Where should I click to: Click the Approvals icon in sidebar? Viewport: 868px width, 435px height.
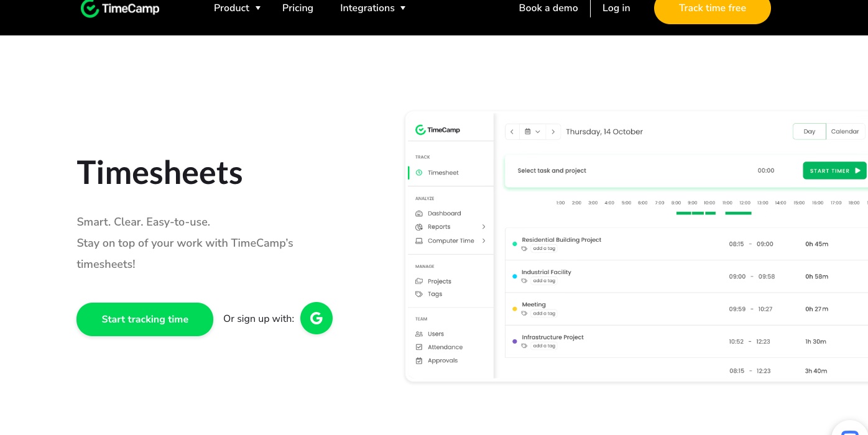tap(419, 360)
